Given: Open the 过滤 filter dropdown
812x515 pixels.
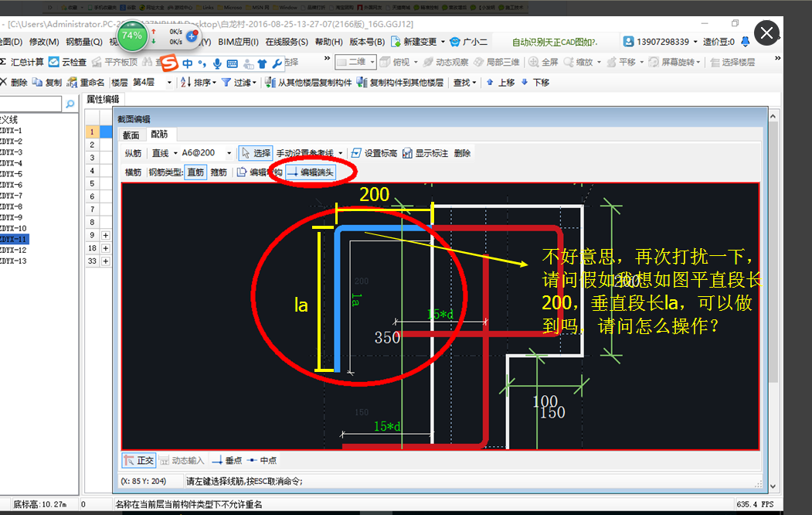Looking at the screenshot, I should click(239, 83).
